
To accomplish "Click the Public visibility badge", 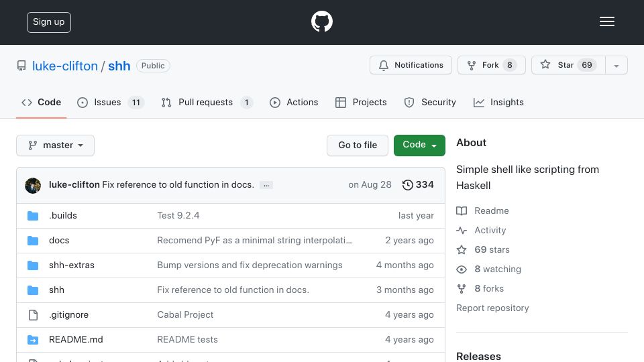I will pos(153,66).
